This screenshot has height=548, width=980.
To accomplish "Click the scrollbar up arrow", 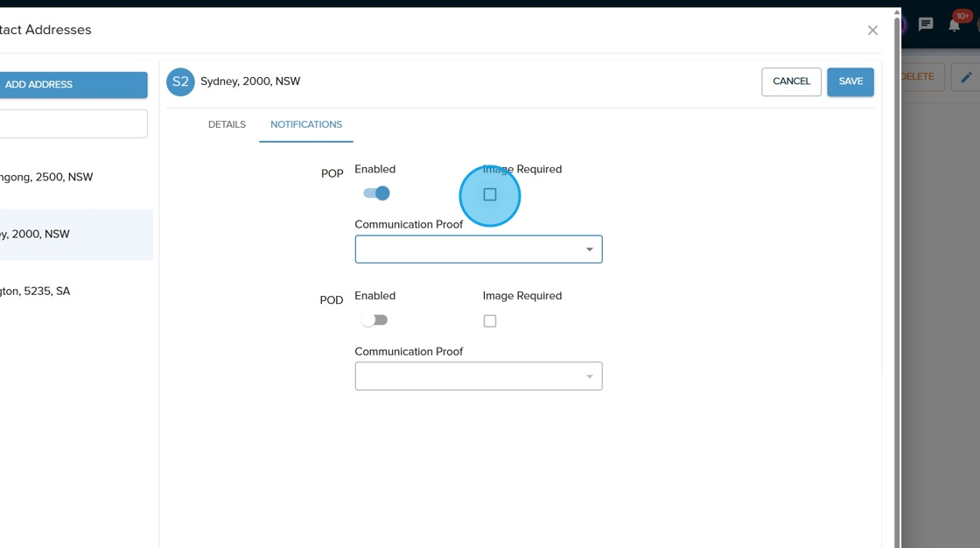I will coord(897,12).
